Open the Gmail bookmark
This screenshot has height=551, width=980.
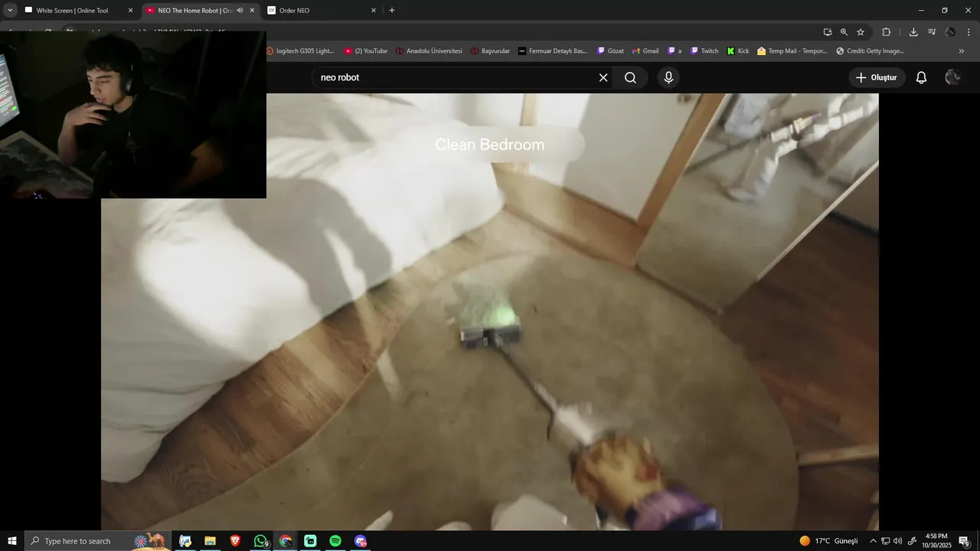[645, 51]
